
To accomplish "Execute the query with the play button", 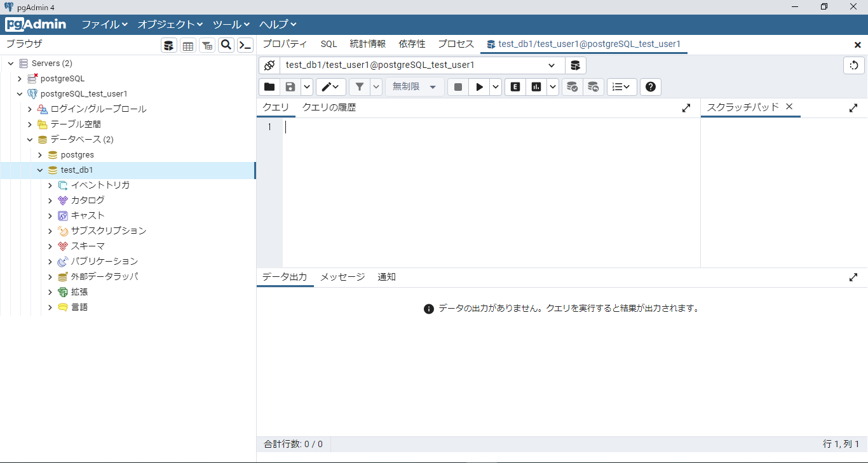I will (479, 87).
